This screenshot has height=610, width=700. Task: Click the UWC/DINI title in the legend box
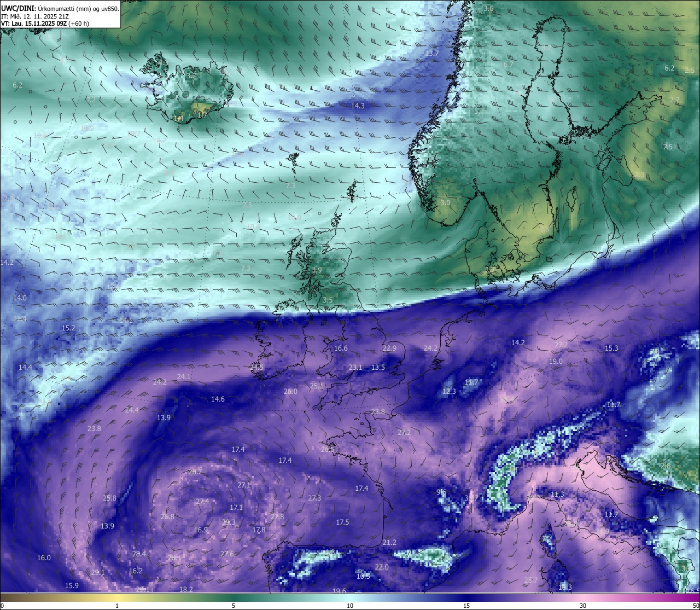pyautogui.click(x=17, y=8)
